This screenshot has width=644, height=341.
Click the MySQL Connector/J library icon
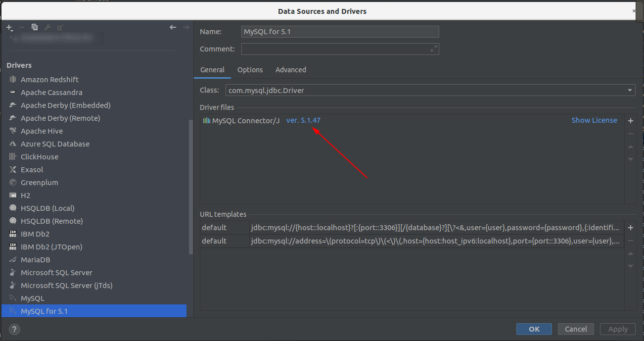pyautogui.click(x=207, y=120)
